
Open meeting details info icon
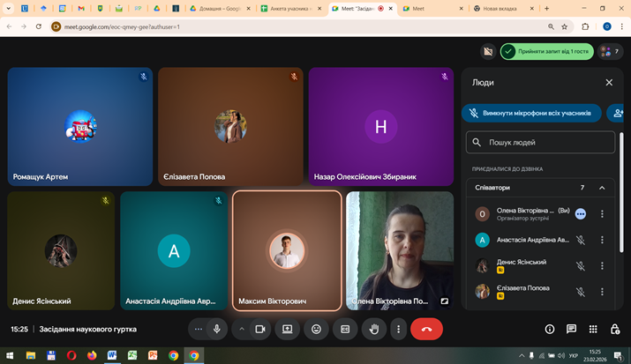(x=549, y=329)
